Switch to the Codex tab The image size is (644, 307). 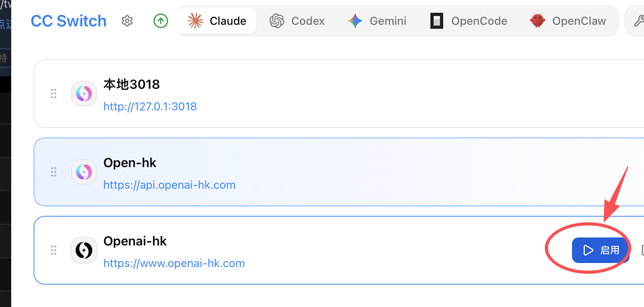(297, 21)
